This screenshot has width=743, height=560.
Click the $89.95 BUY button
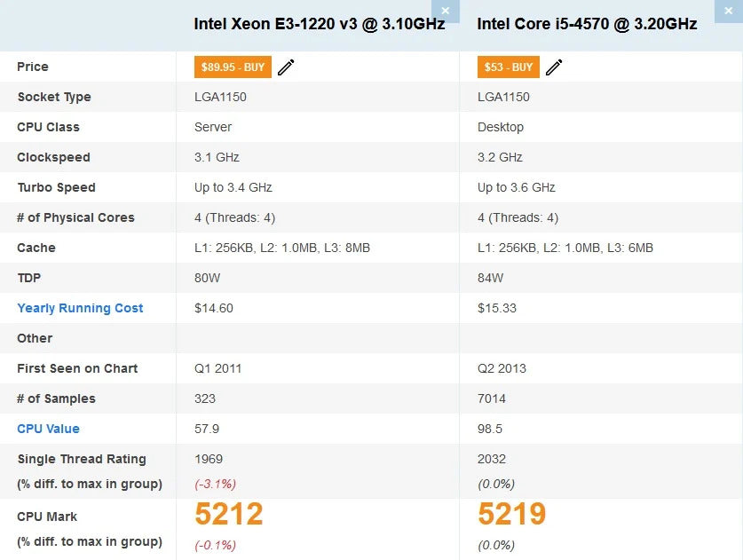coord(233,67)
